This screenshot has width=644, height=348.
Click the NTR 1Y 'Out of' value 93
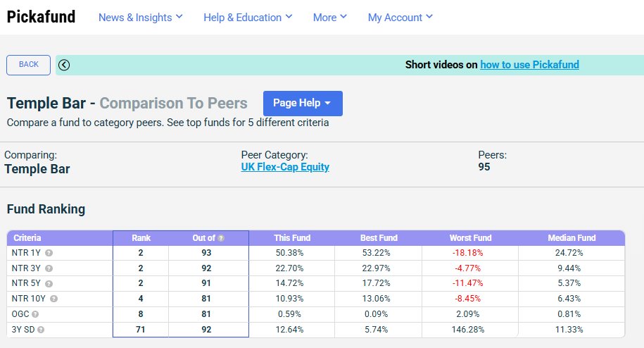[x=206, y=253]
